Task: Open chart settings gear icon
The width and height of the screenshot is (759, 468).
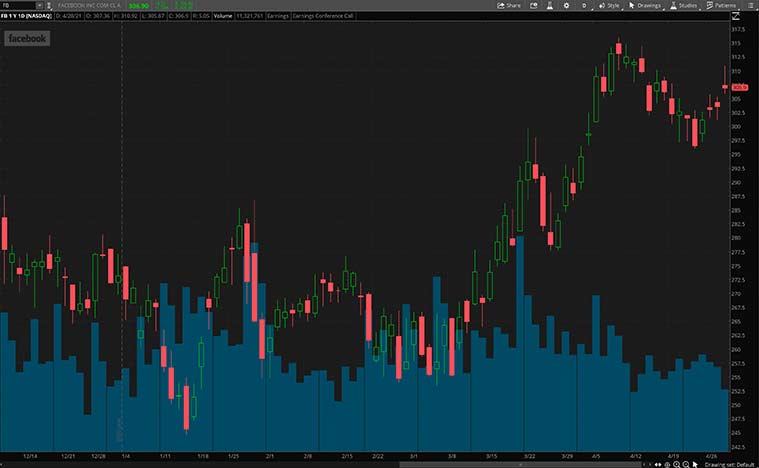Action: (x=567, y=5)
